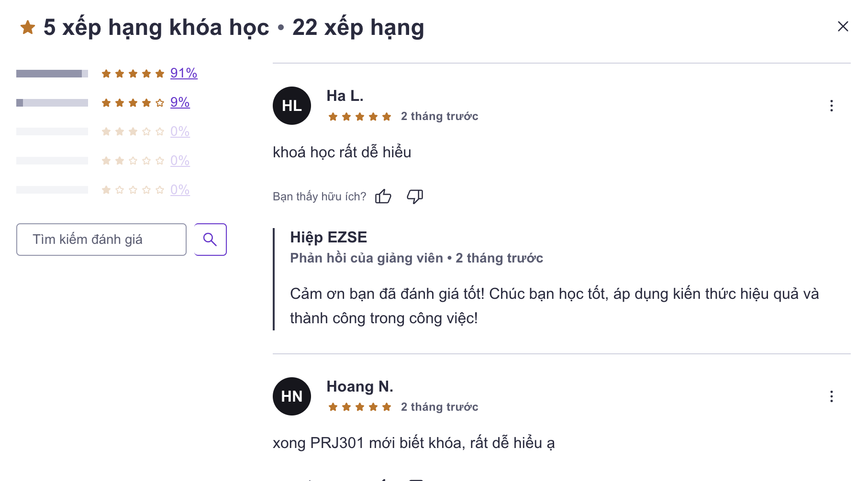Click the instructor name Hiệp EZSE
Image resolution: width=868 pixels, height=481 pixels.
click(x=329, y=237)
